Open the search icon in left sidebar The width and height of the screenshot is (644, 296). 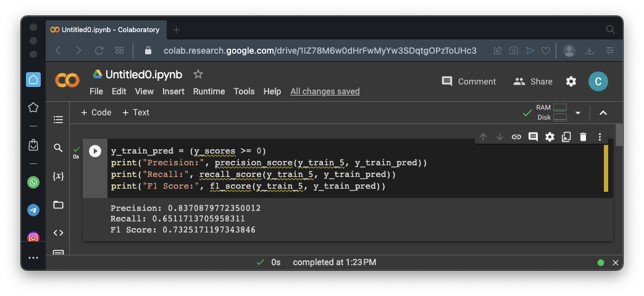(x=58, y=148)
